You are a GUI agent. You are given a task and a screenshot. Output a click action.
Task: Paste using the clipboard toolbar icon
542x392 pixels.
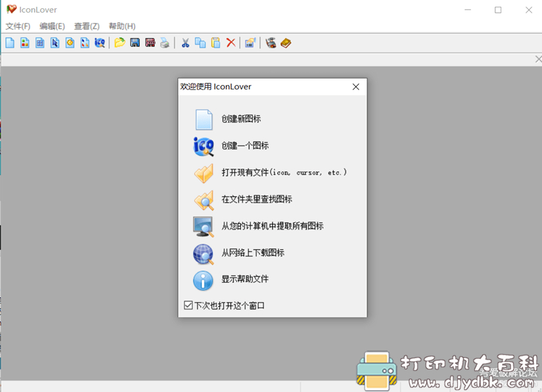click(x=215, y=43)
